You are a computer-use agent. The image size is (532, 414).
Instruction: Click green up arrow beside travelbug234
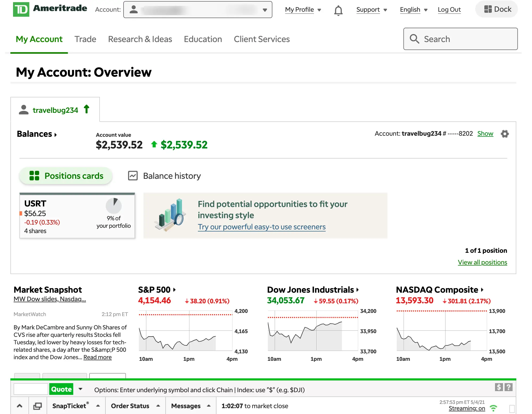87,109
